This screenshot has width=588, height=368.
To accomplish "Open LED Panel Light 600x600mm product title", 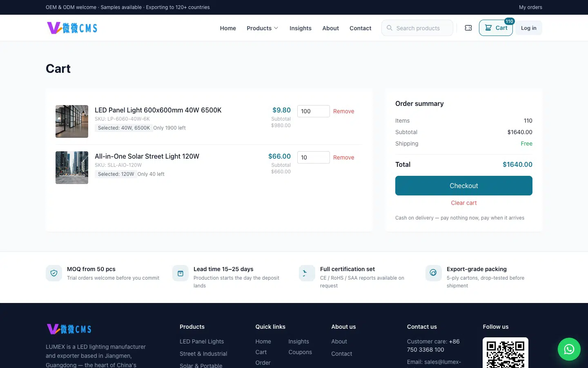I will tap(158, 110).
